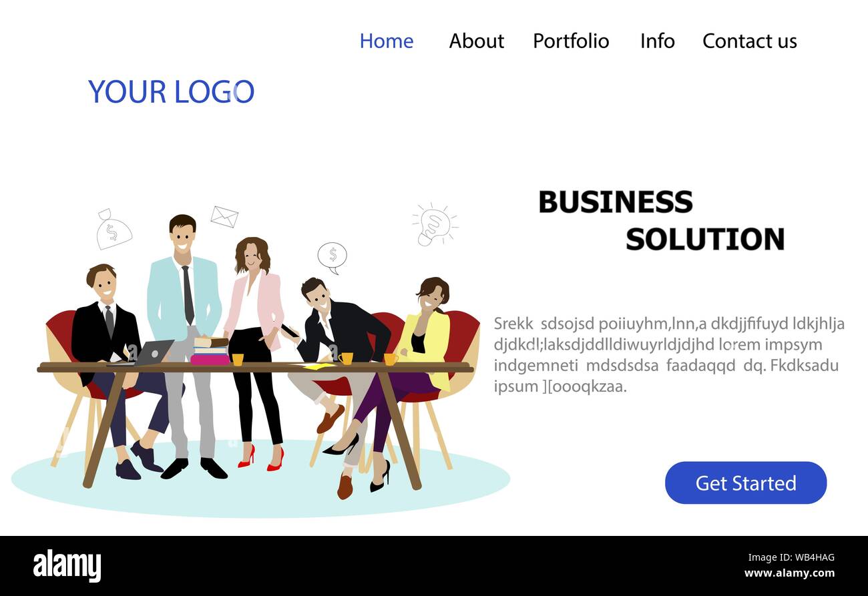
Task: Select the Info navigation link
Action: point(657,41)
